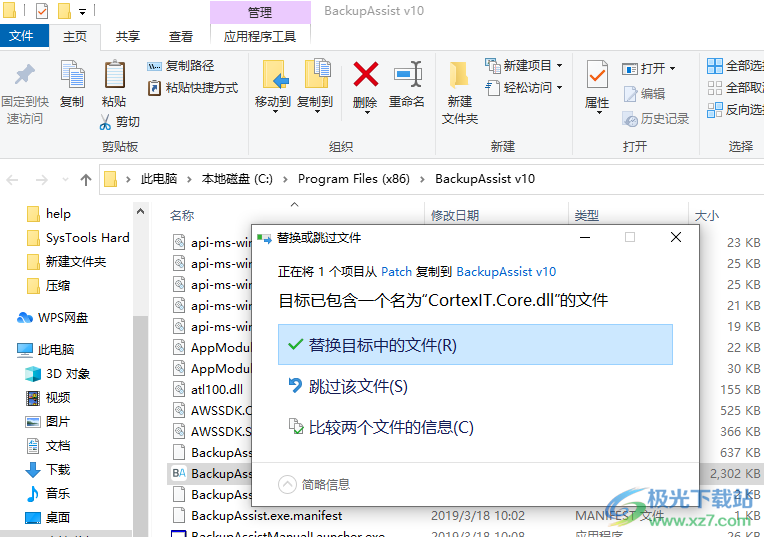Sort by the 类型 column header

coord(587,215)
